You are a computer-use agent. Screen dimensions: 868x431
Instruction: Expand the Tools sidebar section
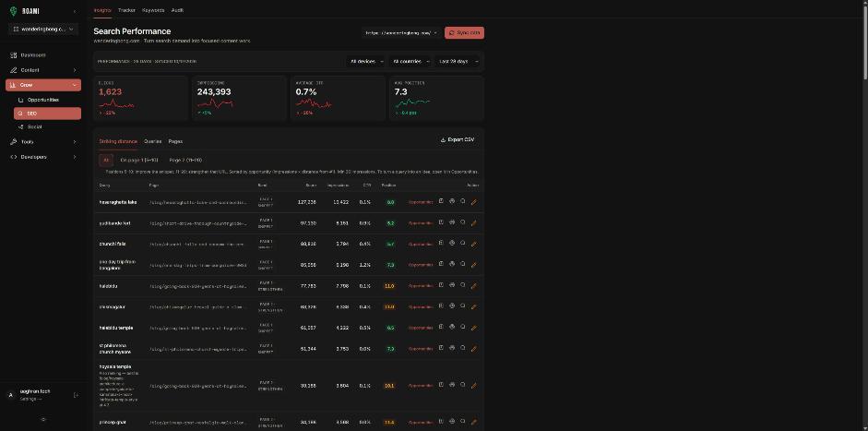[43, 142]
